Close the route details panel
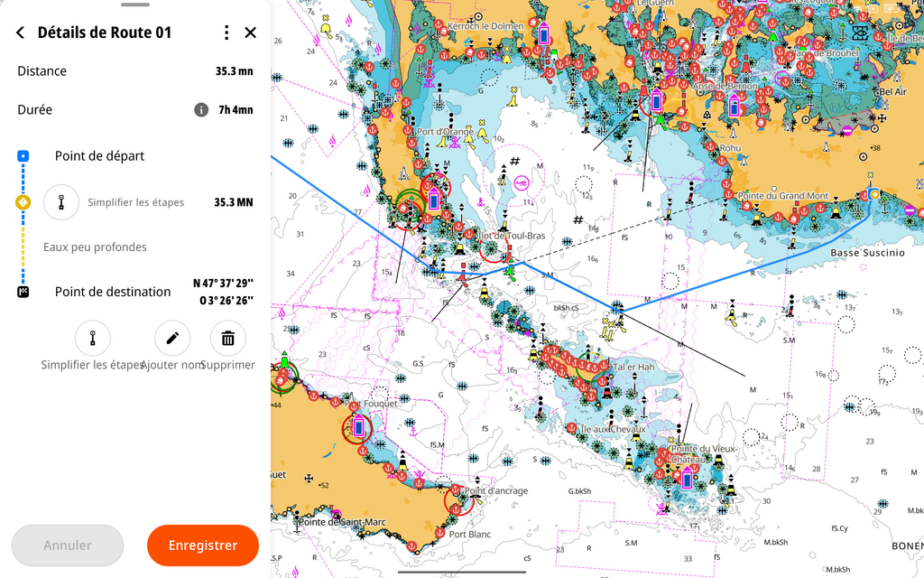Image resolution: width=924 pixels, height=578 pixels. coord(251,33)
